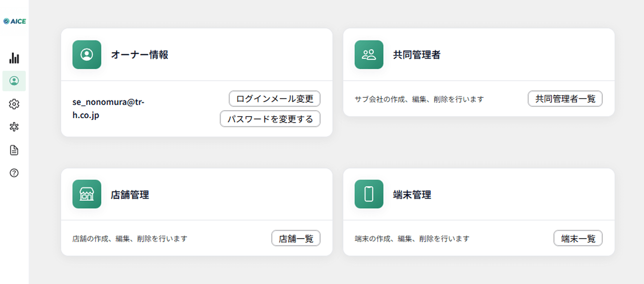
Task: Open the 共同管理者一覧 list
Action: point(565,99)
